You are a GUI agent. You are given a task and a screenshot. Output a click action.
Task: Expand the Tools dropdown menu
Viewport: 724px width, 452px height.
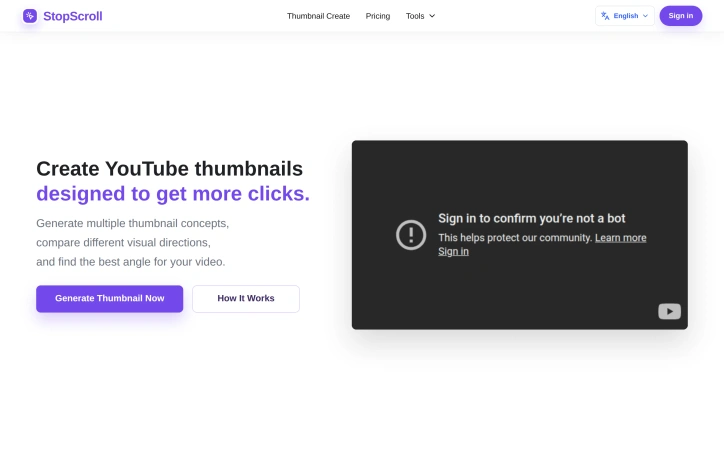(420, 16)
